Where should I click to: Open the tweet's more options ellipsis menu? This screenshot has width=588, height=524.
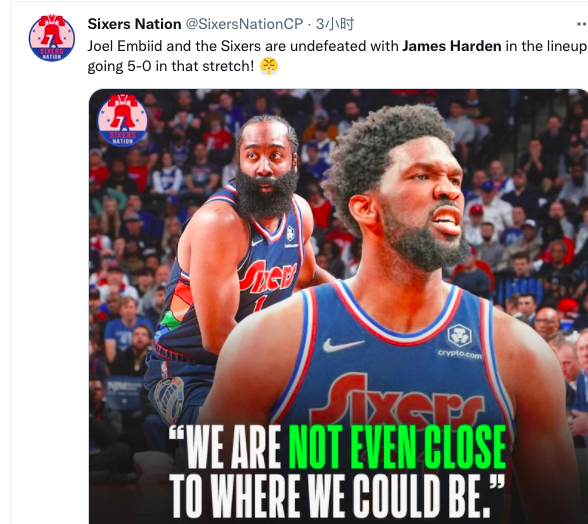click(582, 24)
